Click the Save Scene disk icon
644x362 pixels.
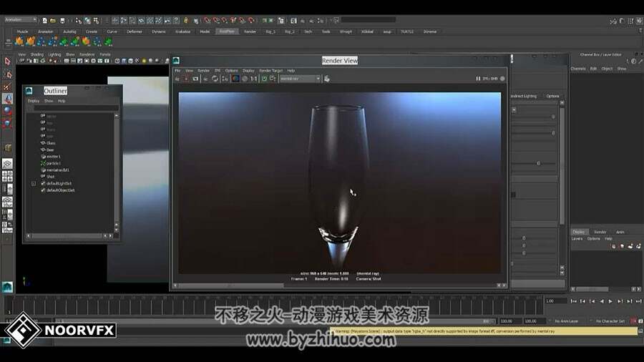[62, 20]
